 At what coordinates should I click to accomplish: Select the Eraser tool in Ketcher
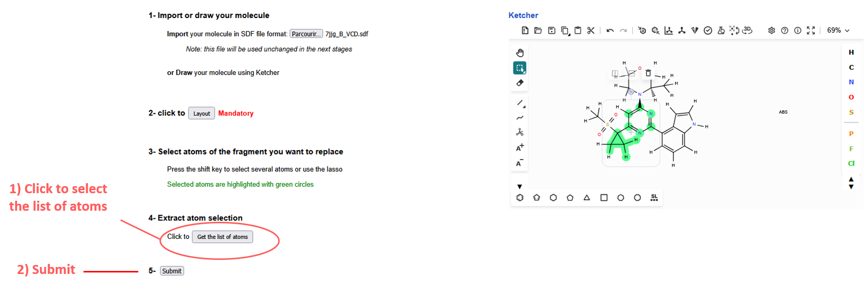coord(519,83)
